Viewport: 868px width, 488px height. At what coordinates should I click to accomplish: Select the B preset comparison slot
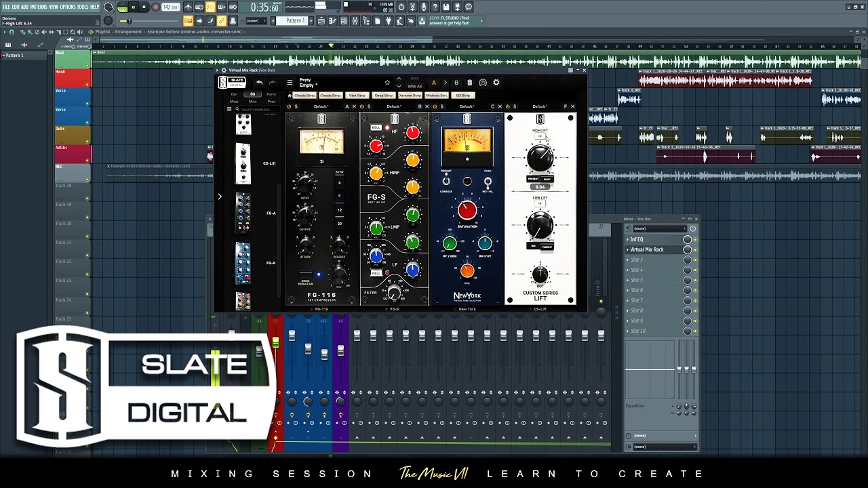(456, 83)
